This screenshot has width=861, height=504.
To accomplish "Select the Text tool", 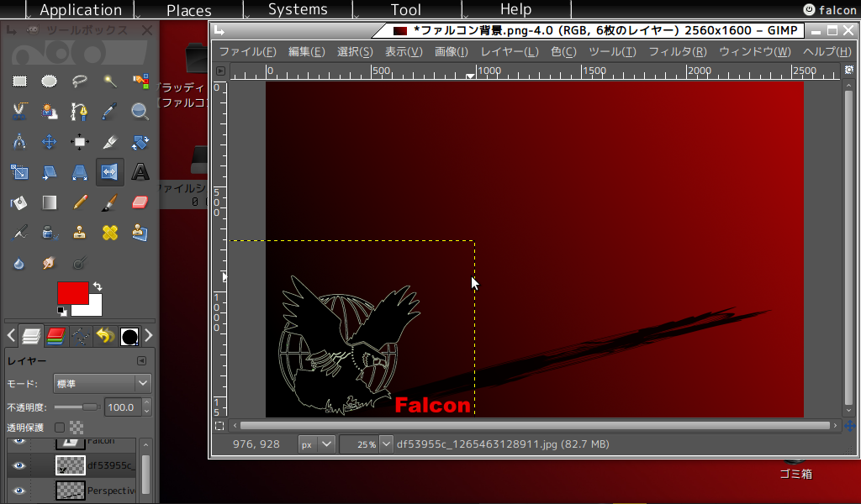I will point(140,172).
